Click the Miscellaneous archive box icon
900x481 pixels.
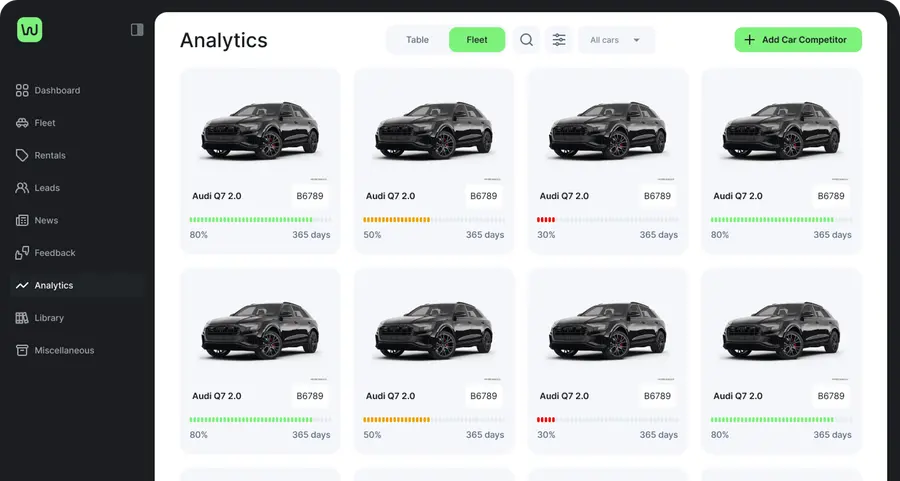pyautogui.click(x=22, y=350)
